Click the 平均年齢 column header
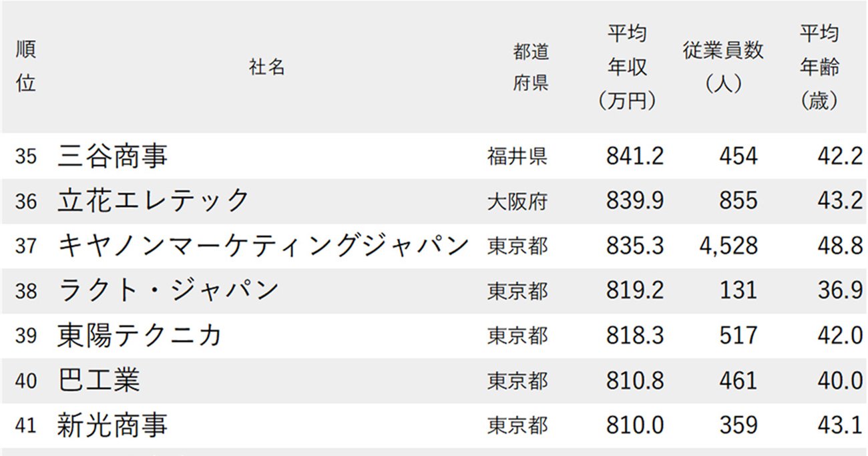This screenshot has width=868, height=456. click(x=819, y=67)
